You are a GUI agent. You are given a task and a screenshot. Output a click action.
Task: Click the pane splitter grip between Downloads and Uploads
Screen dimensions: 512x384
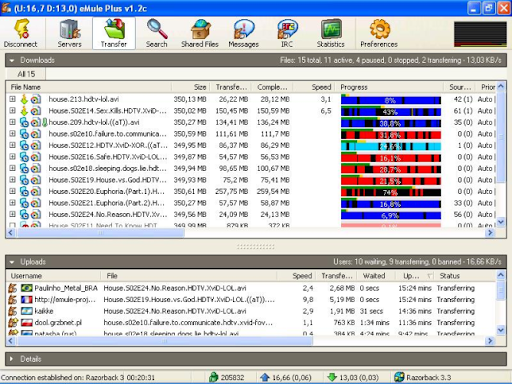pos(256,247)
